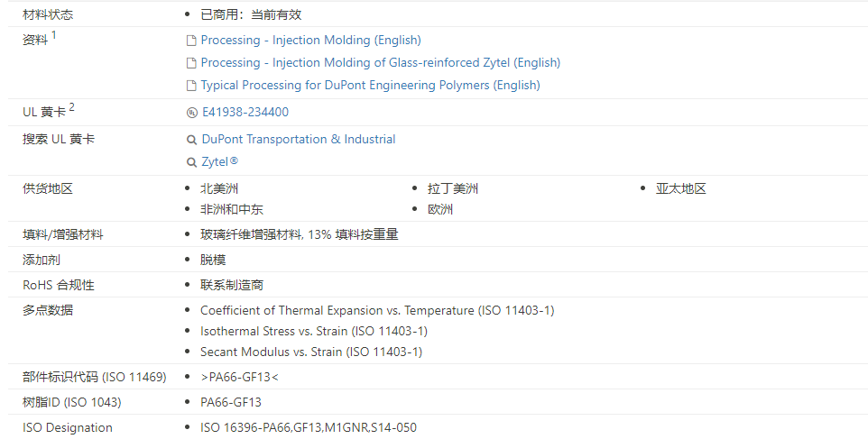
Task: Search UL yellow card for Zytel®
Action: [219, 162]
